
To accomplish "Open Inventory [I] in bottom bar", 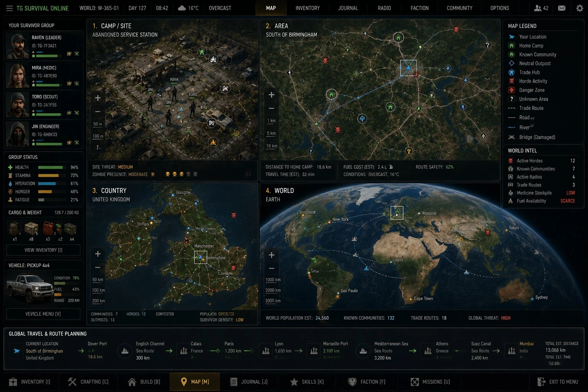I will click(x=30, y=382).
